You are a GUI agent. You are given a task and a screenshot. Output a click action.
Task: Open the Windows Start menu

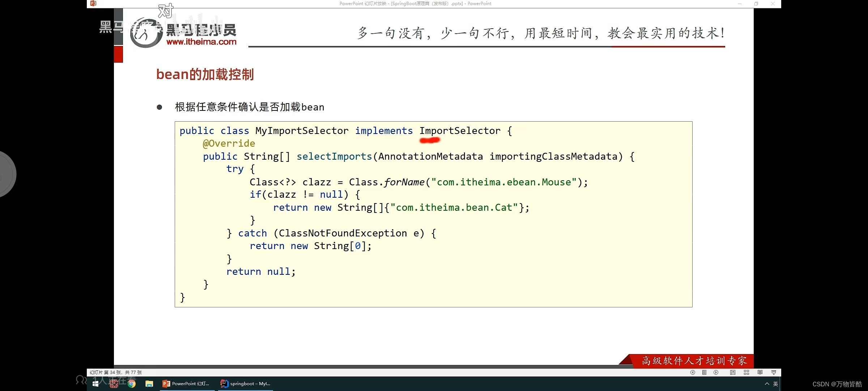(x=95, y=384)
